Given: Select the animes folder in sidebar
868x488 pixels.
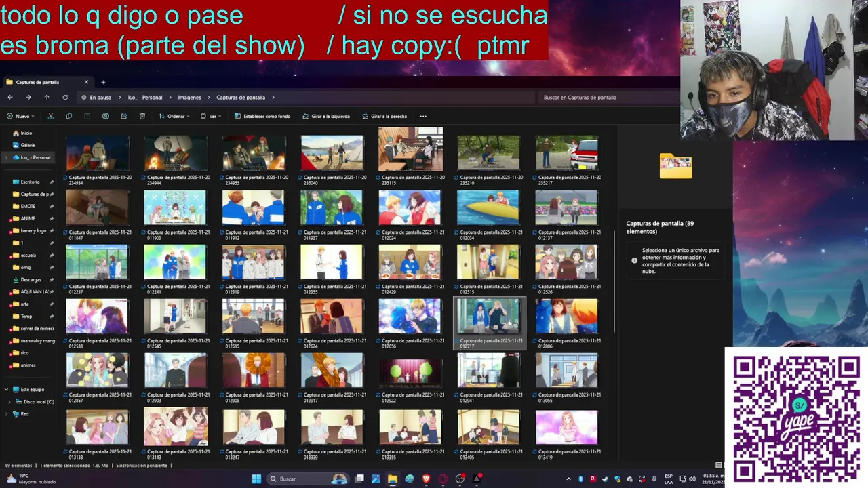Looking at the screenshot, I should click(28, 365).
